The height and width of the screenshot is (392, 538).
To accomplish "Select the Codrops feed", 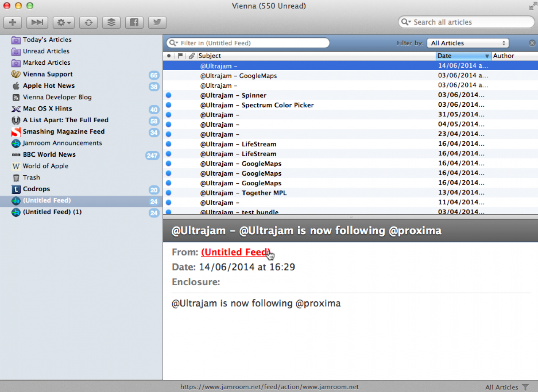I will pos(37,189).
